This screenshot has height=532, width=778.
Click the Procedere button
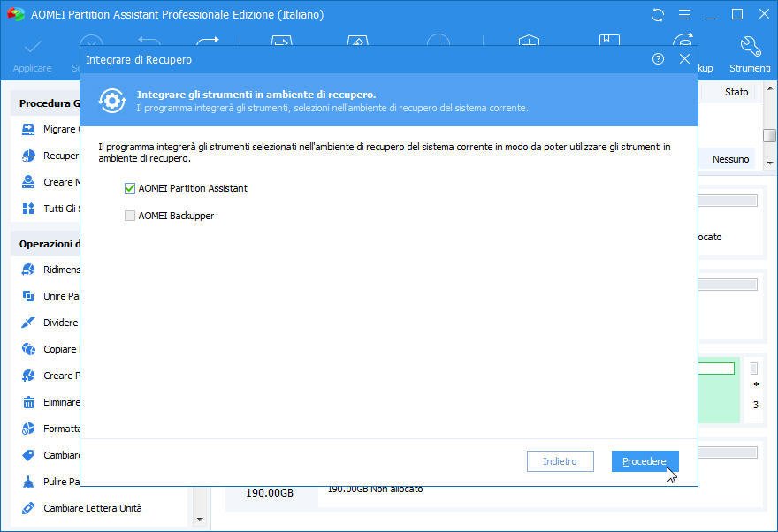click(645, 461)
